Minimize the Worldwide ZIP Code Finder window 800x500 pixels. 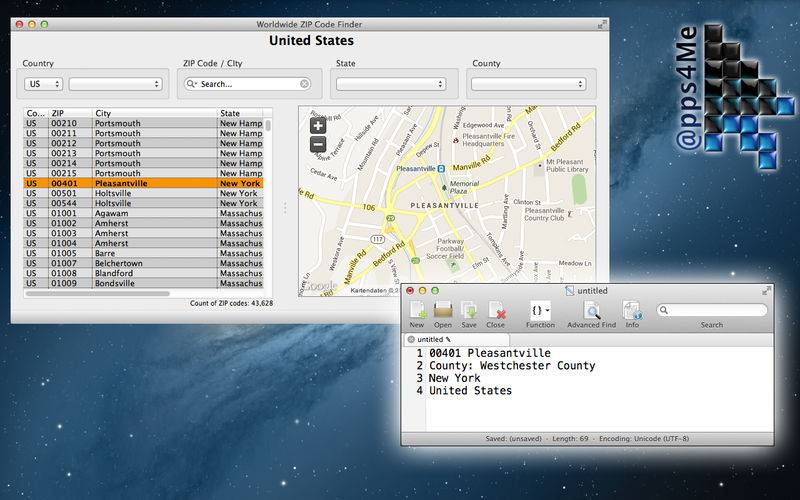[32, 24]
